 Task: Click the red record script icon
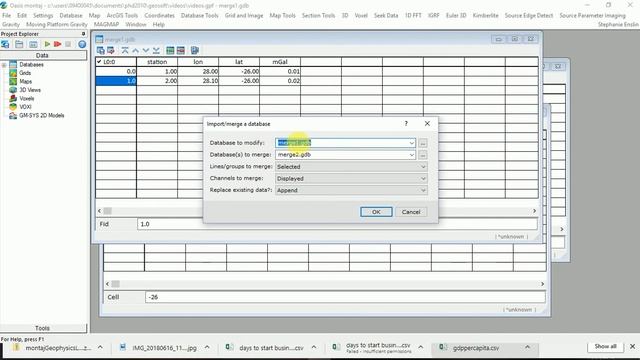click(x=58, y=44)
